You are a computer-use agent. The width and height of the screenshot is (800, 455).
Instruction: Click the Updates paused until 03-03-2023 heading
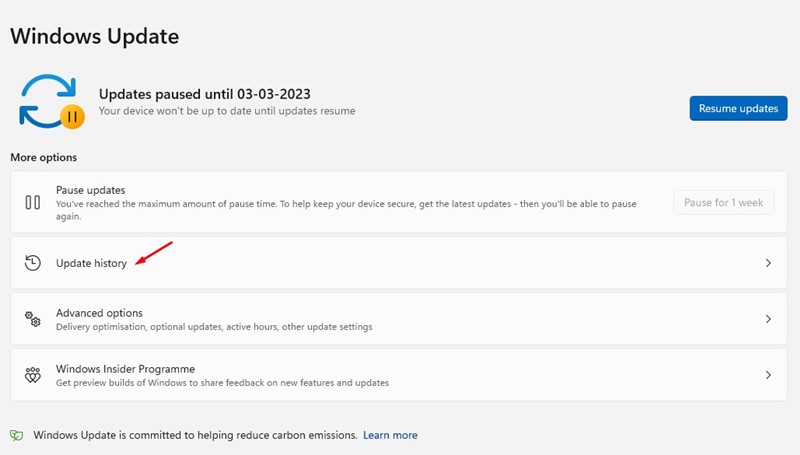pyautogui.click(x=205, y=94)
